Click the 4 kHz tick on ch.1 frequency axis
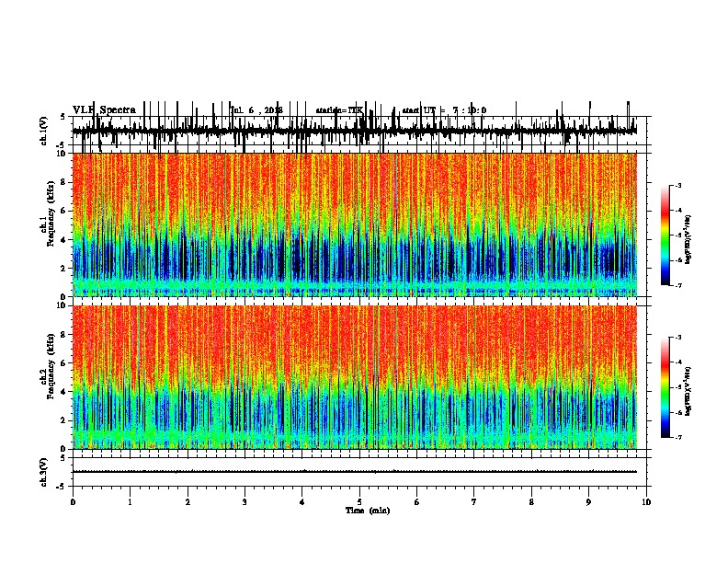The image size is (728, 563). (x=64, y=240)
